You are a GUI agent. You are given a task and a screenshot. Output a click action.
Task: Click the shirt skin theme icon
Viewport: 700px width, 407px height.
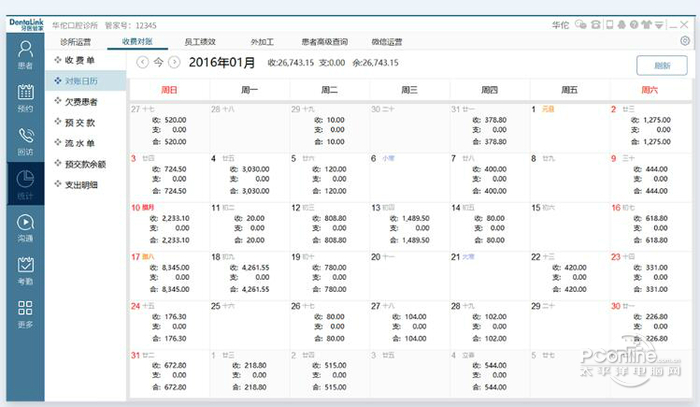point(646,25)
